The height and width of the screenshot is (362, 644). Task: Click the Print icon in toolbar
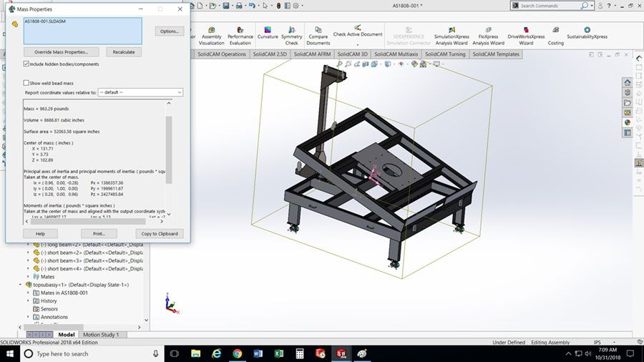coord(239,6)
